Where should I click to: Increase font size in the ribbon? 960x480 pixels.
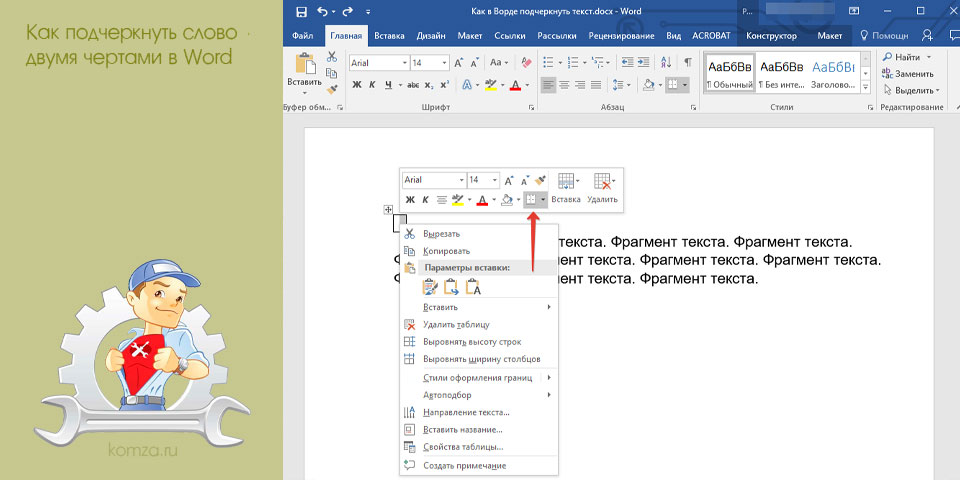[459, 62]
